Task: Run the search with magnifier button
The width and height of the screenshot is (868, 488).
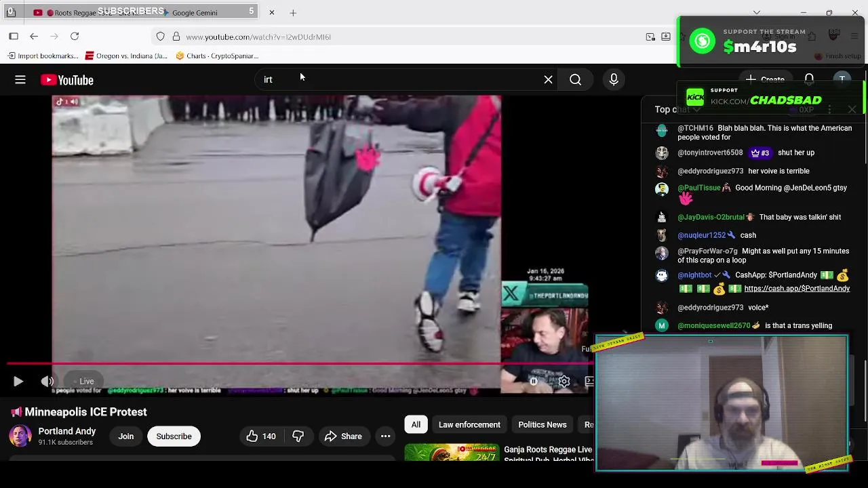Action: pyautogui.click(x=575, y=80)
